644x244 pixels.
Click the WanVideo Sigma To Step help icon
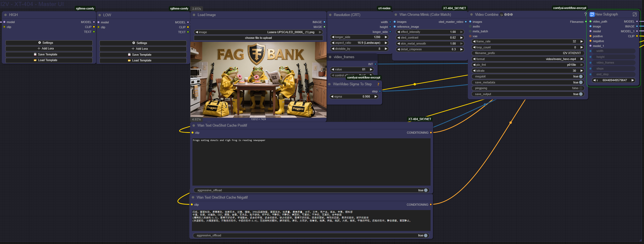tap(378, 84)
